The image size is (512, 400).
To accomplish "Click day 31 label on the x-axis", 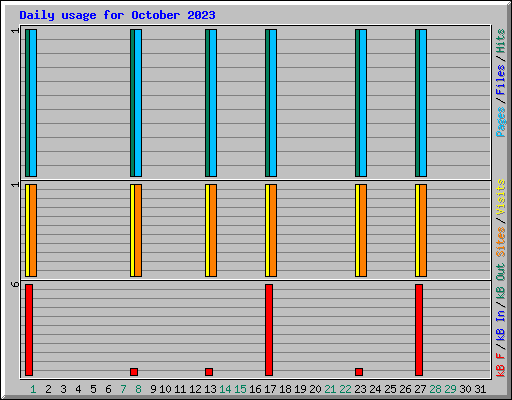I will pyautogui.click(x=480, y=389).
